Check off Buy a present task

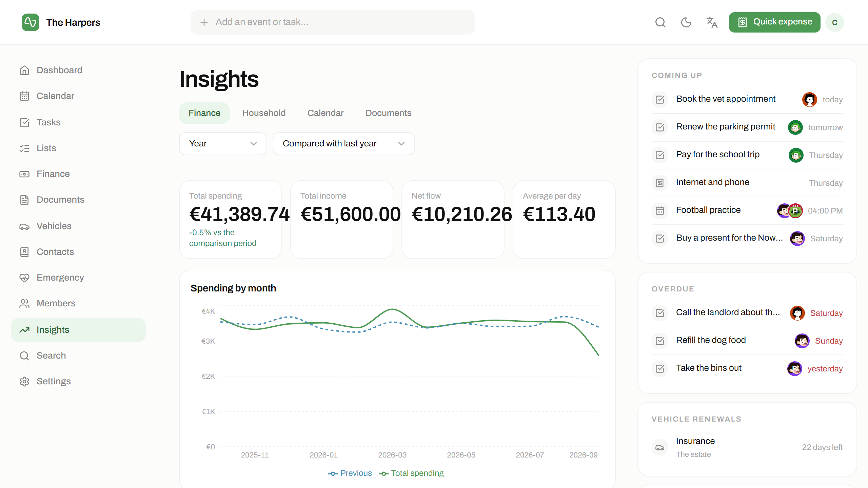pos(660,238)
